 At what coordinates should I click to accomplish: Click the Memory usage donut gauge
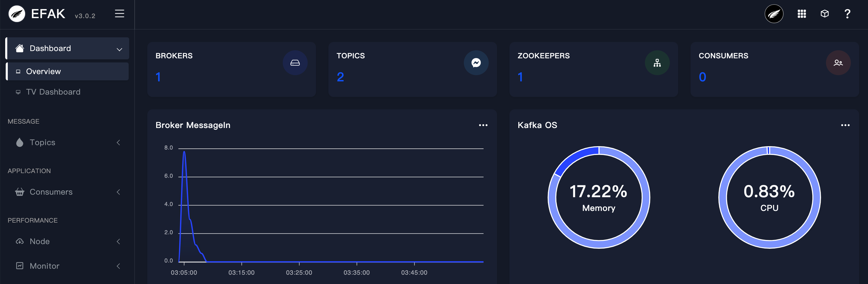coord(598,197)
